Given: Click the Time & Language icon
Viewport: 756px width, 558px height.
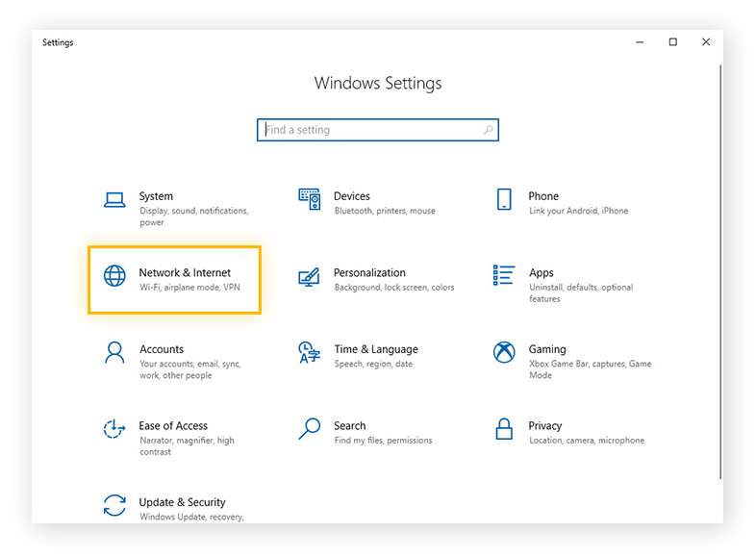Looking at the screenshot, I should pos(309,353).
